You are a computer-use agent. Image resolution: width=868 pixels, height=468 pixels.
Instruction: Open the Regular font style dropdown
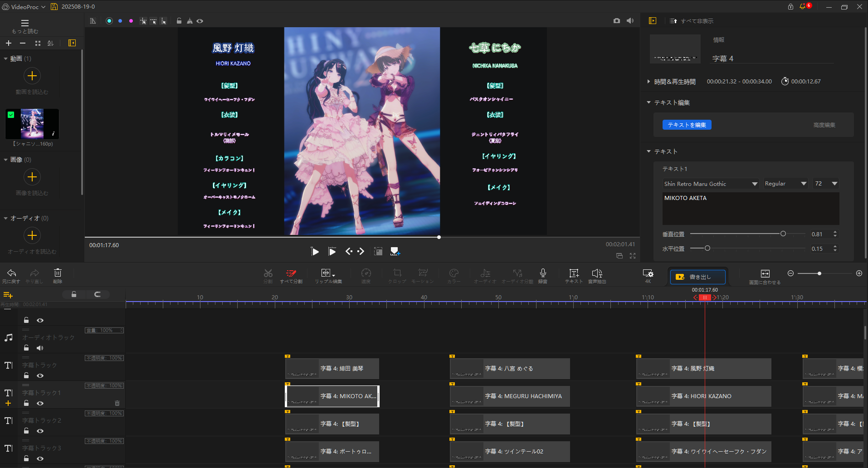(785, 184)
